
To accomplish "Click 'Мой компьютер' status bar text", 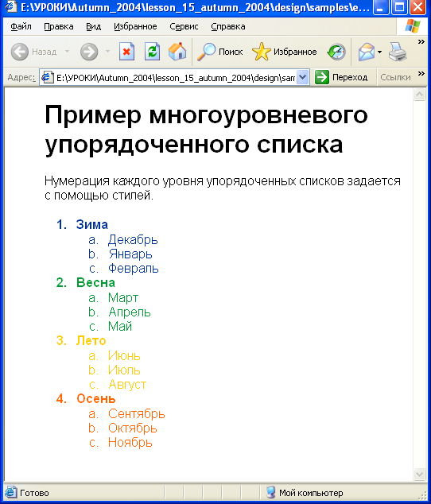I will coord(311,493).
